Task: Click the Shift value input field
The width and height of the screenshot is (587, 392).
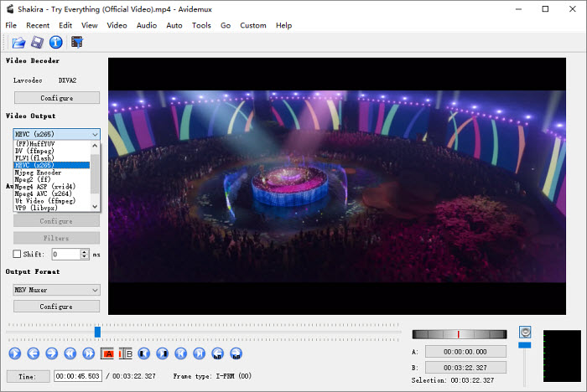Action: pos(66,255)
